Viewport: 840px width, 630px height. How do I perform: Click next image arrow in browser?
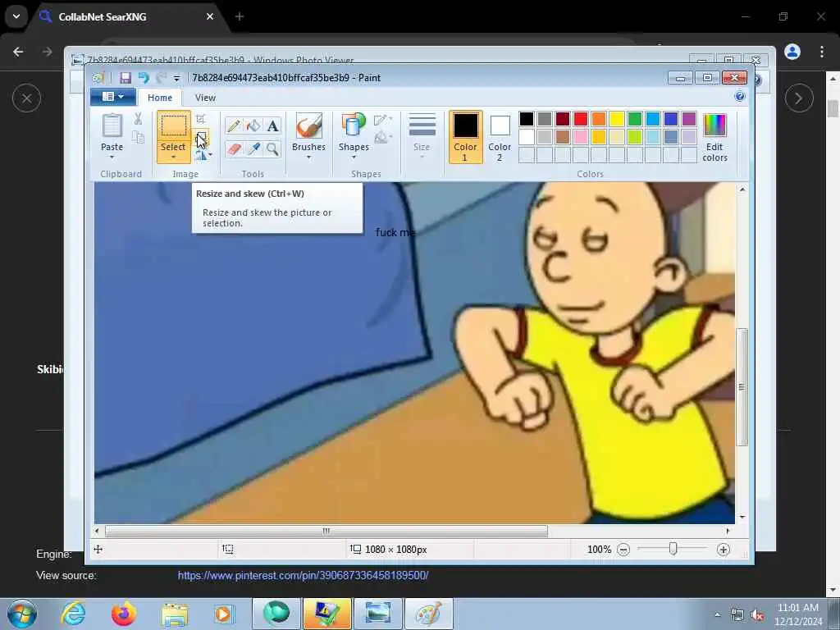click(x=799, y=98)
